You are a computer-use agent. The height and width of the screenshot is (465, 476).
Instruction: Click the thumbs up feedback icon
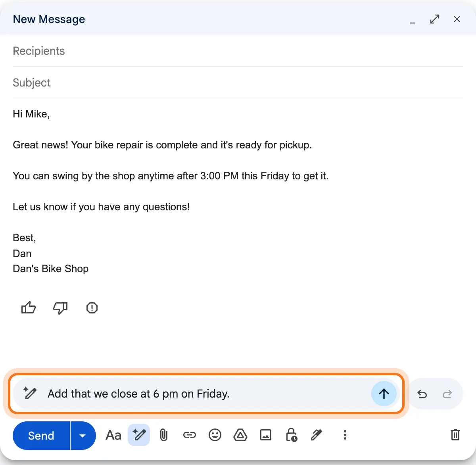(x=29, y=307)
